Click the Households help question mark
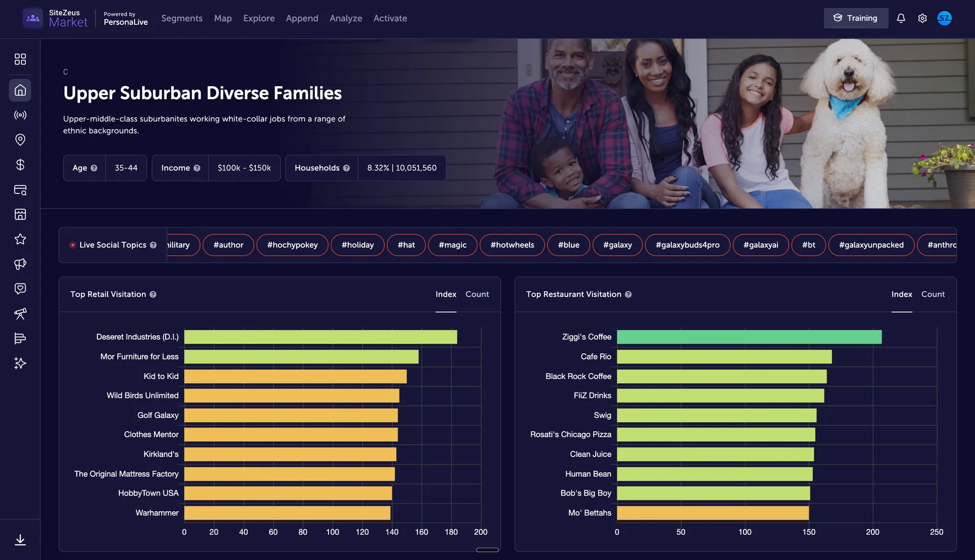Image resolution: width=975 pixels, height=560 pixels. (x=346, y=168)
